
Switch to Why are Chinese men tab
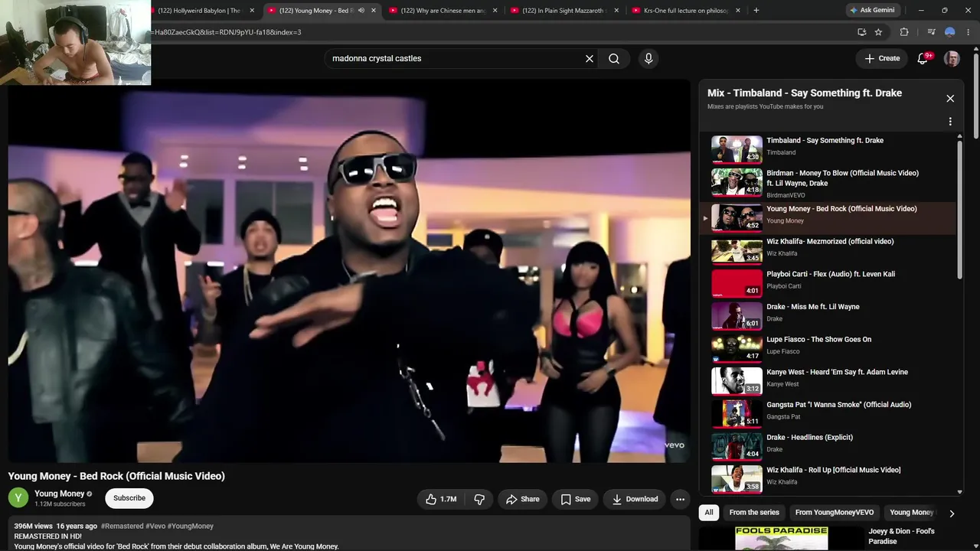(x=443, y=11)
